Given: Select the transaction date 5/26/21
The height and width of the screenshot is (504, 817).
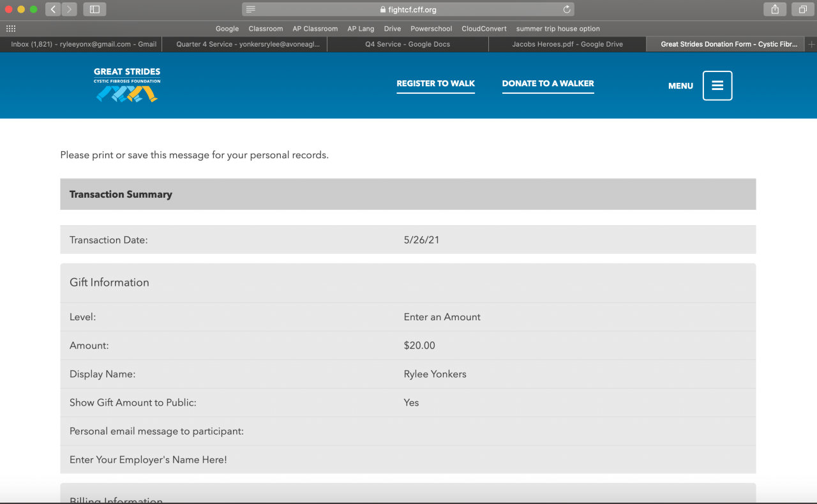Looking at the screenshot, I should click(421, 240).
